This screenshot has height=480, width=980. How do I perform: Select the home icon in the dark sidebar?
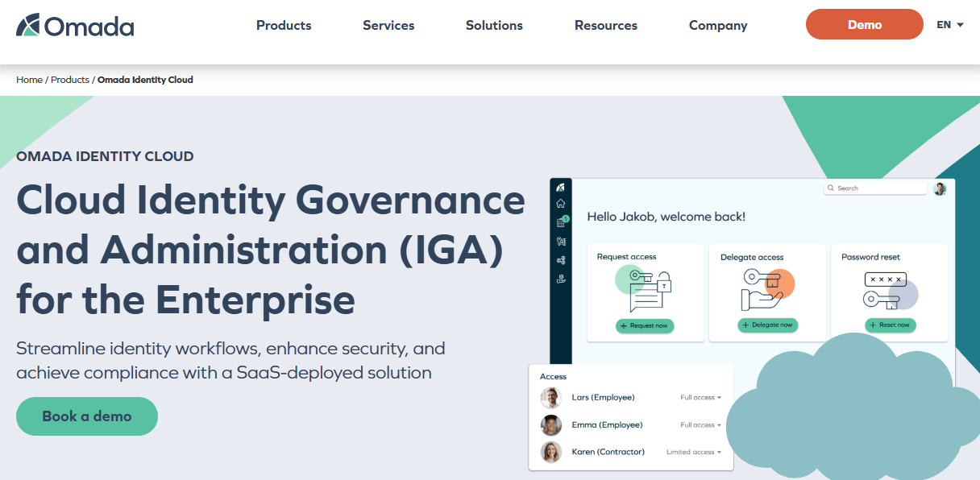[x=560, y=204]
